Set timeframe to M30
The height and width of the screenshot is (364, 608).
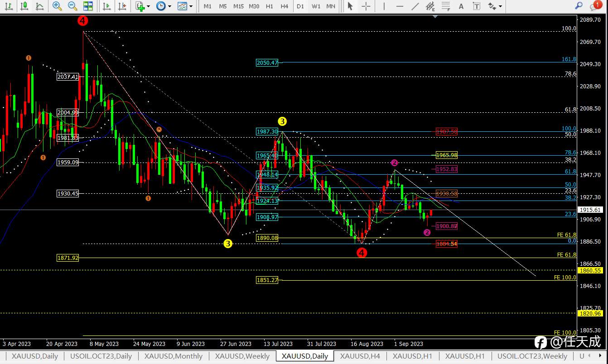click(x=254, y=6)
